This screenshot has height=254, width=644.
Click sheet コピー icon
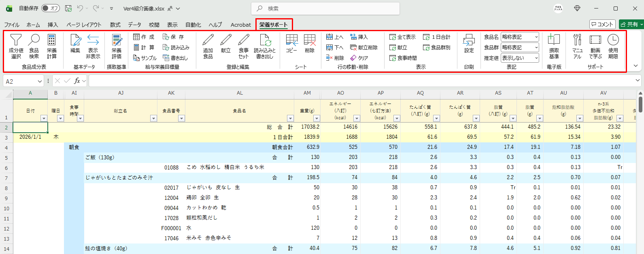coord(291,43)
